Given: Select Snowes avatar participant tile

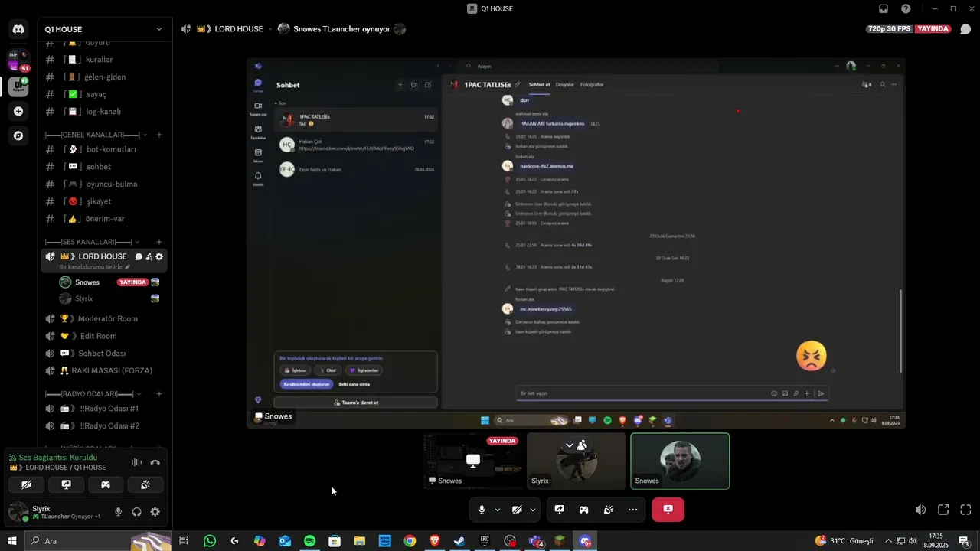Looking at the screenshot, I should tap(680, 461).
